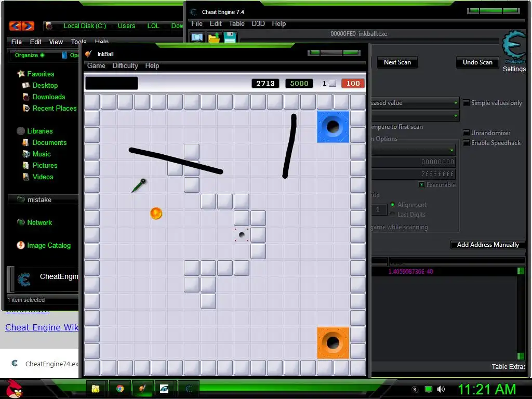Screen dimensions: 532x399
Task: Click the start address field 00000000
Action: pos(413,162)
